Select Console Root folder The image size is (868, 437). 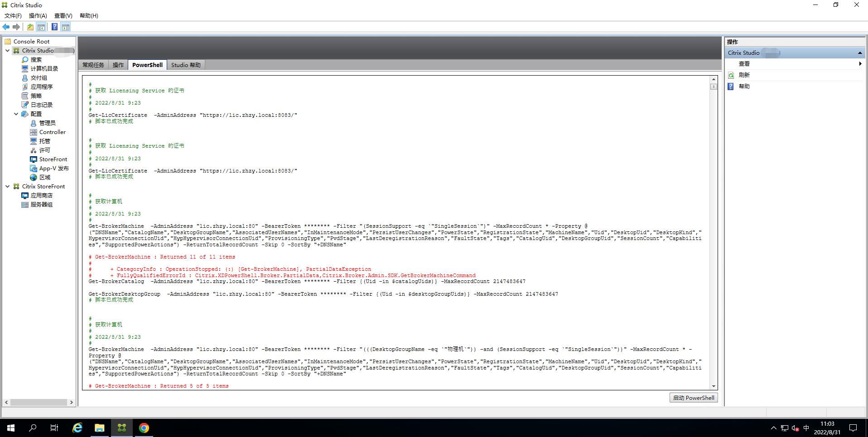click(x=31, y=41)
